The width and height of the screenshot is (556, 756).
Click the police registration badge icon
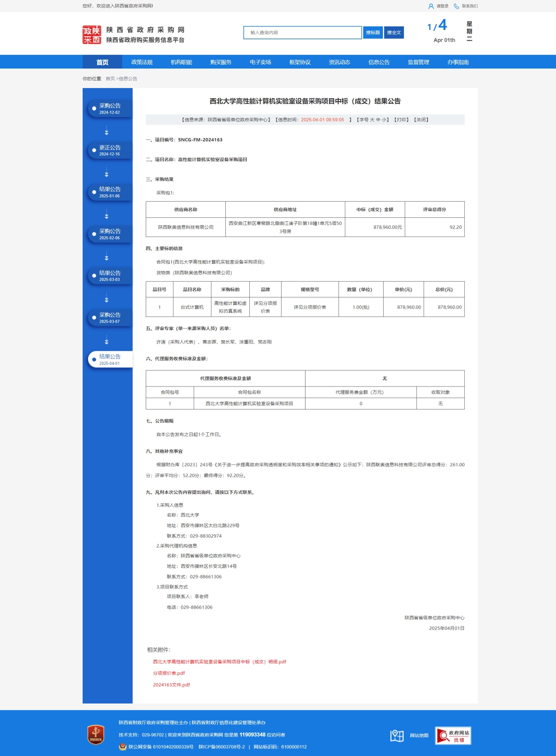122,746
